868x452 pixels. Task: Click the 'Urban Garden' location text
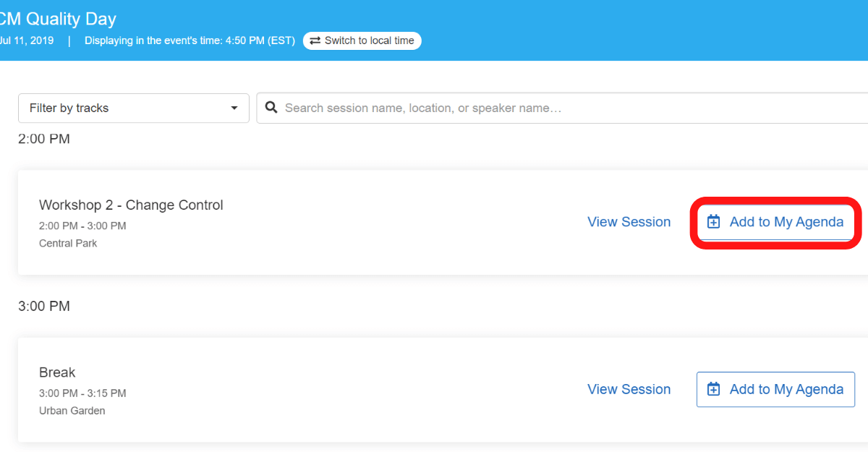(x=72, y=411)
